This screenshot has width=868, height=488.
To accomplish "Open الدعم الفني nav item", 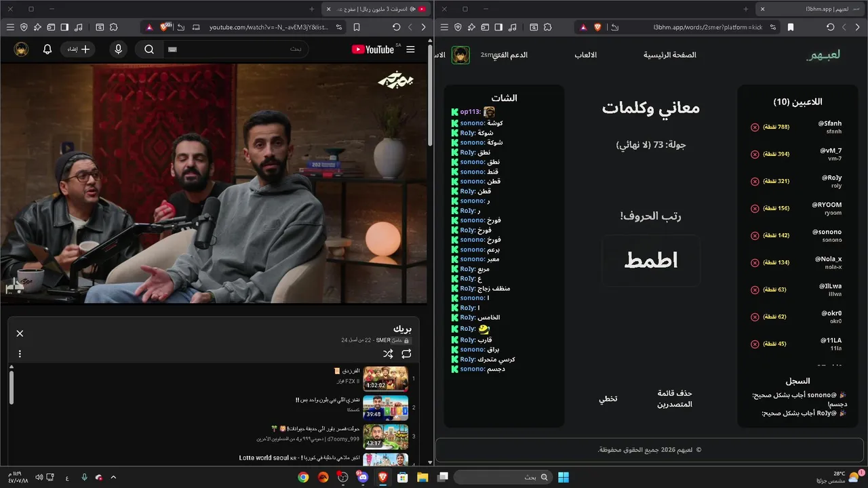I will 510,55.
